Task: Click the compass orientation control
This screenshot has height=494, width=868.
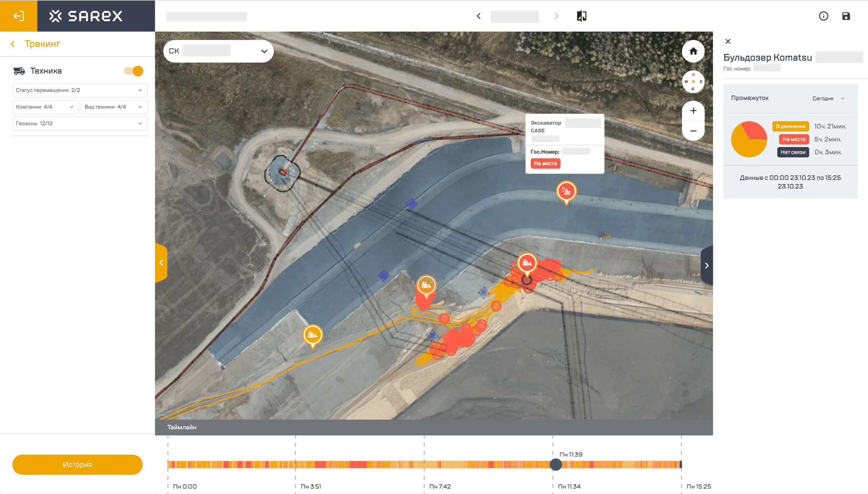Action: (693, 82)
